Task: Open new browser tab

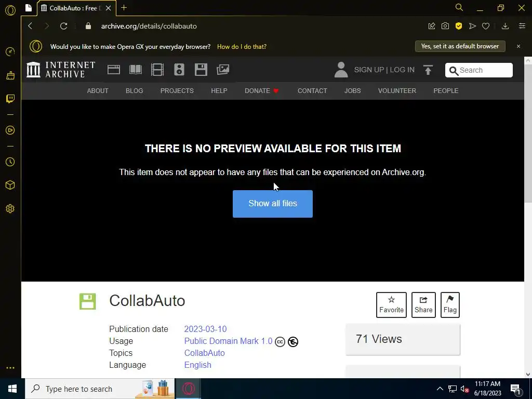Action: click(124, 7)
